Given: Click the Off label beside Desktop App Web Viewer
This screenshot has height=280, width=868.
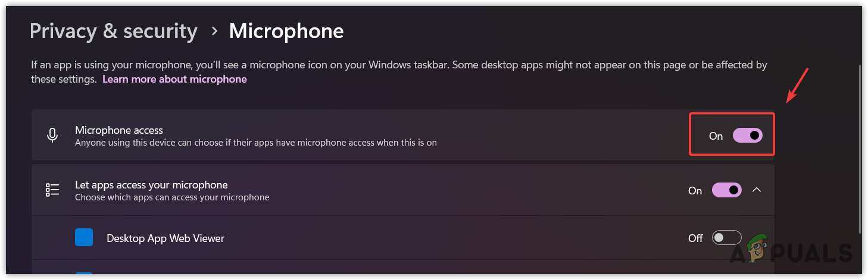Looking at the screenshot, I should click(x=695, y=238).
